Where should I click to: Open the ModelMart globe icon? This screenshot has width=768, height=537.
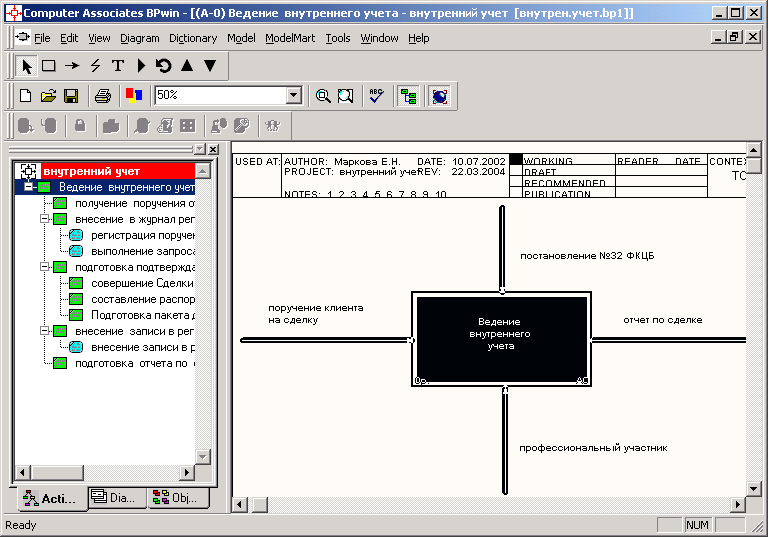pyautogui.click(x=439, y=96)
